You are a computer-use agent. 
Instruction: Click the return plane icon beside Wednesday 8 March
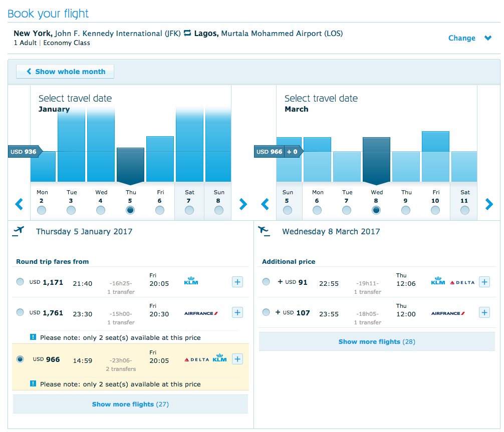264,231
